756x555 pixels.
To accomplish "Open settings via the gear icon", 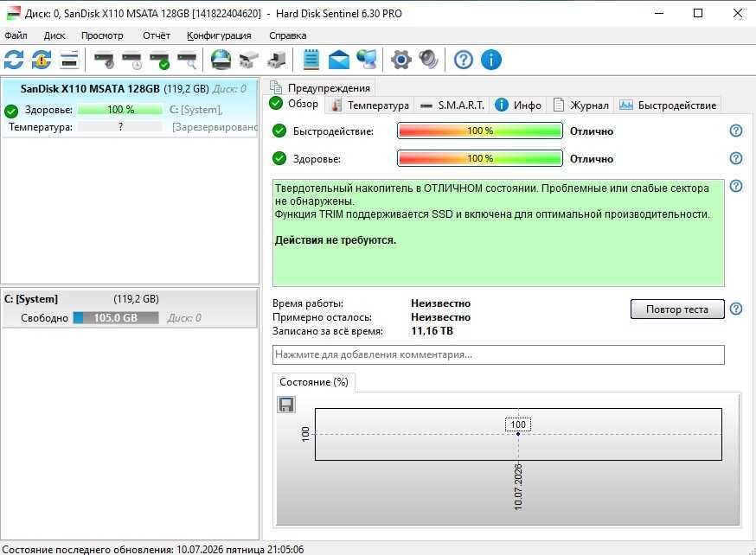I will point(401,60).
